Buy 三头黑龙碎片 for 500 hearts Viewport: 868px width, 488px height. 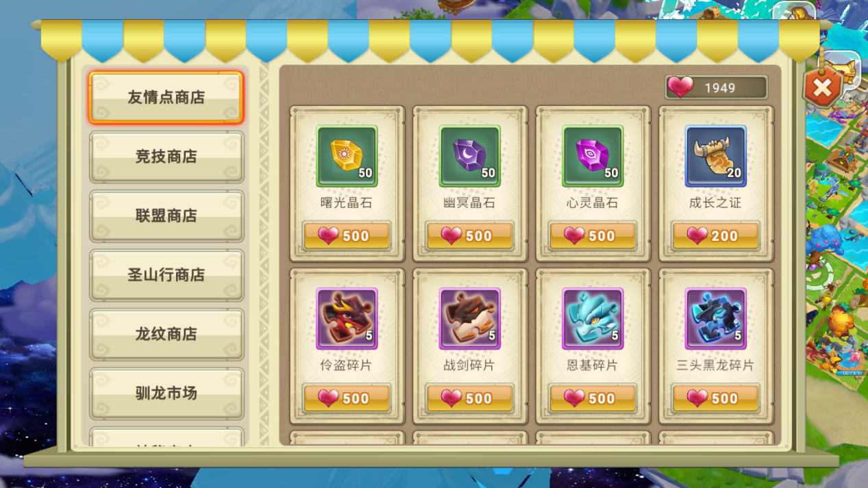tap(716, 398)
